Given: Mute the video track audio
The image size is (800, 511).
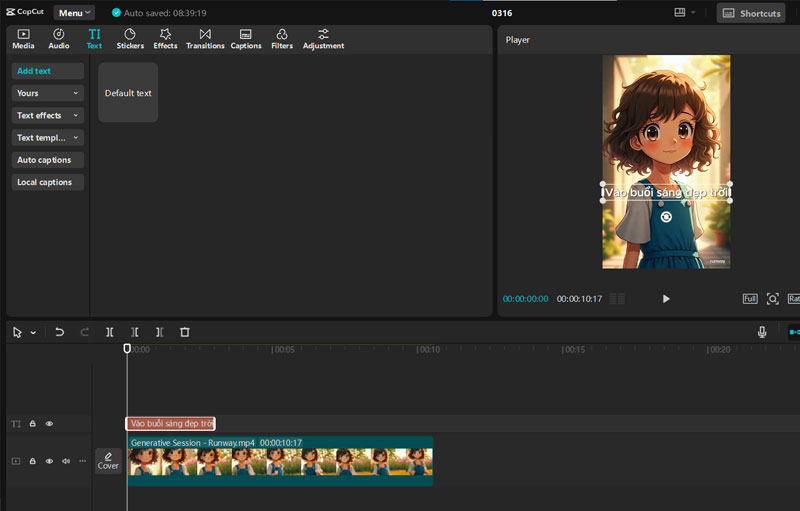Looking at the screenshot, I should click(x=66, y=461).
